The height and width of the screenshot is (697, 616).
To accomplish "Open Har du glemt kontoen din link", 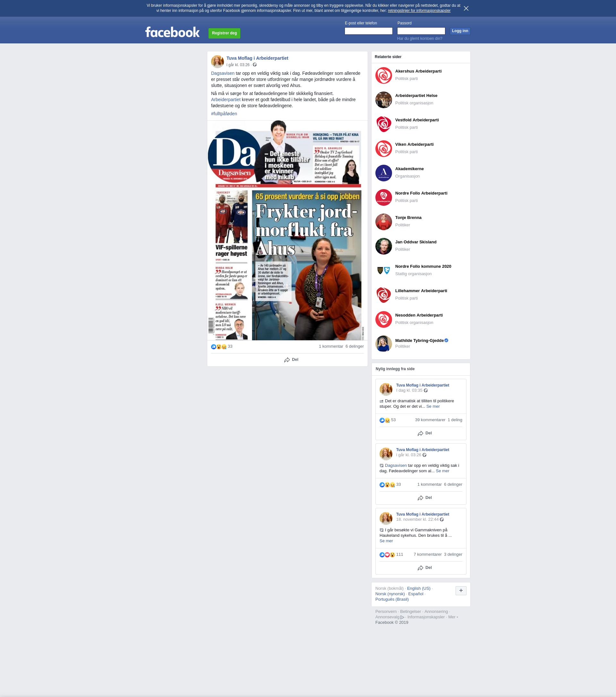I will tap(419, 39).
